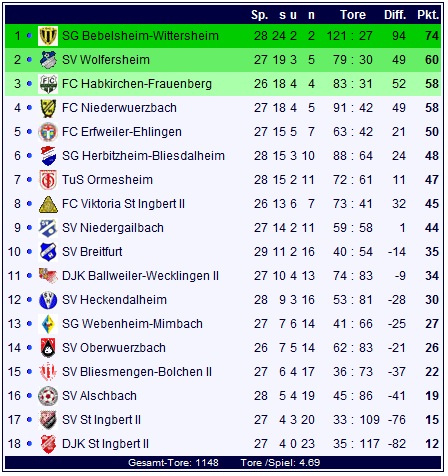Click the SG Bebelsheim-Wittersheim club crest
This screenshot has width=448, height=476.
48,36
